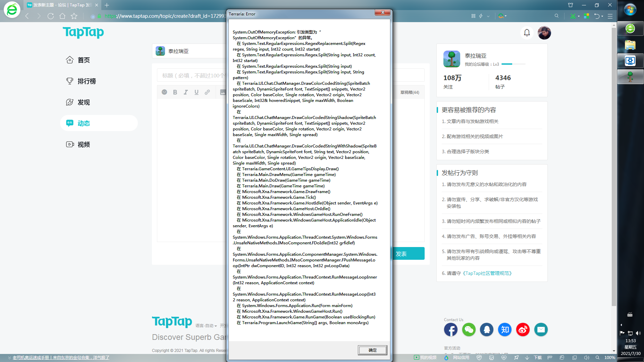Open the Facebook contact icon

[450, 329]
